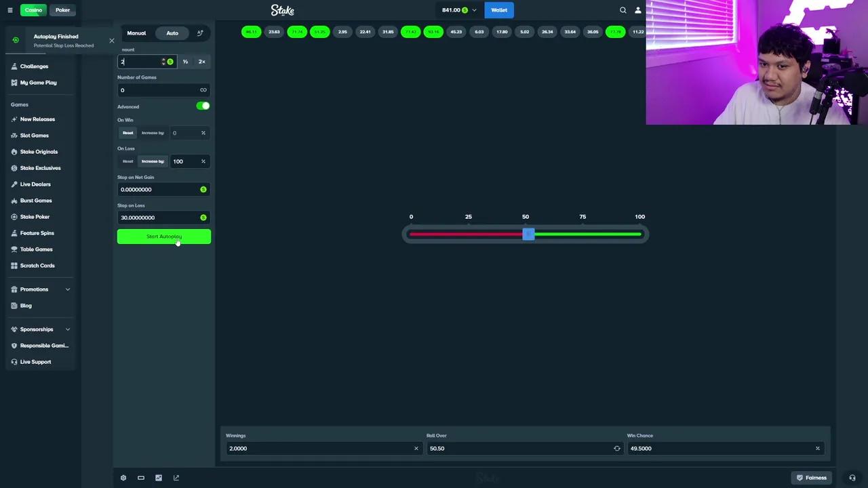Click the strategy icon beside Auto tab
The width and height of the screenshot is (868, 488).
point(200,33)
